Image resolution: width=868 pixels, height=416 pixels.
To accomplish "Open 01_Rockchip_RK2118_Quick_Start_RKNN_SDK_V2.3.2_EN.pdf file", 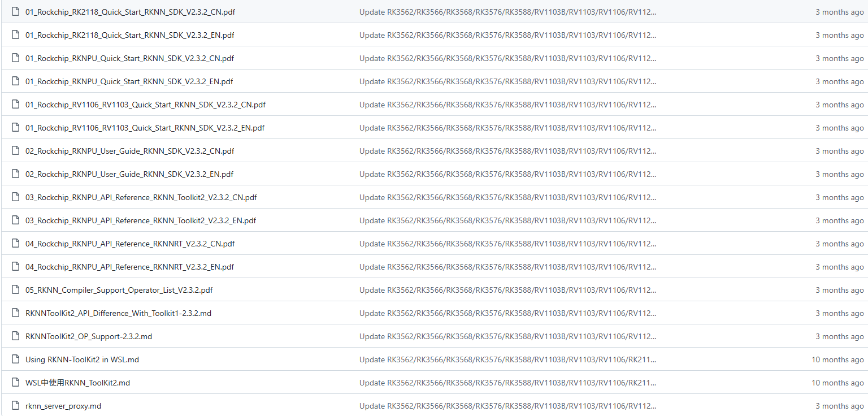I will [x=129, y=35].
